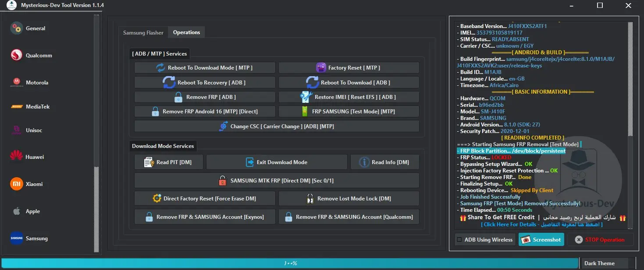Click the FRP SAMSUNG [Test Mode] green icon
This screenshot has width=644, height=270.
pyautogui.click(x=305, y=112)
